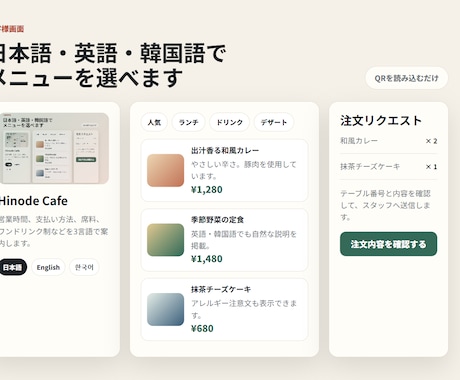Select the 出汁香る和風カレー item title
Screen dimensions: 460x380
click(225, 151)
